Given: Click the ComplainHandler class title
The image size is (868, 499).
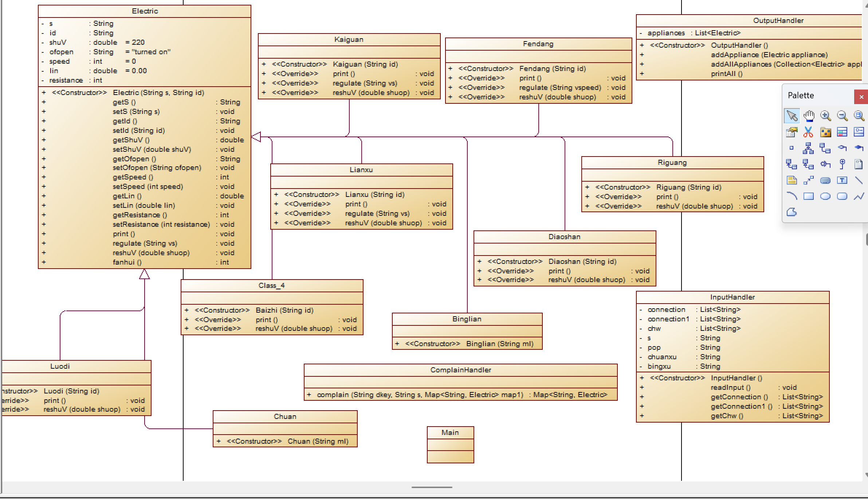Looking at the screenshot, I should click(x=460, y=370).
